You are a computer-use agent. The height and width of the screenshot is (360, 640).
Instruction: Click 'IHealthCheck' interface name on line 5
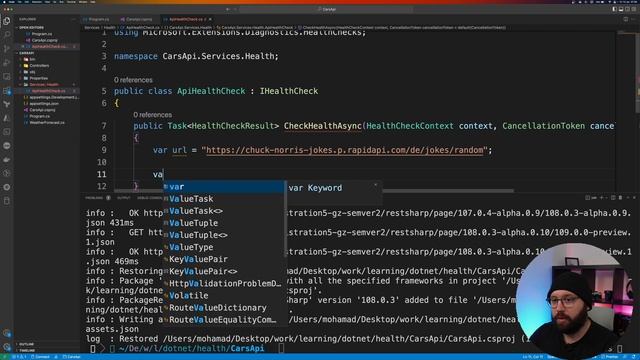tap(289, 91)
